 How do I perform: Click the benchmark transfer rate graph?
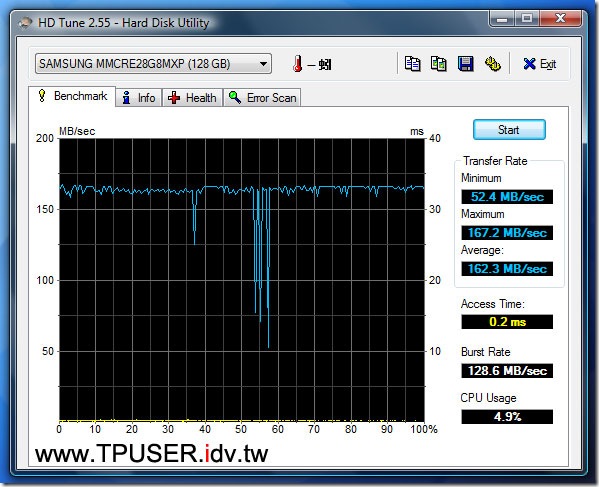click(241, 280)
